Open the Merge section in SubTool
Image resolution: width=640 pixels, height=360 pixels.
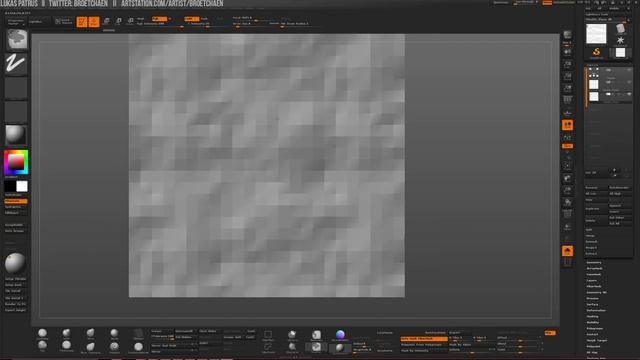[590, 236]
